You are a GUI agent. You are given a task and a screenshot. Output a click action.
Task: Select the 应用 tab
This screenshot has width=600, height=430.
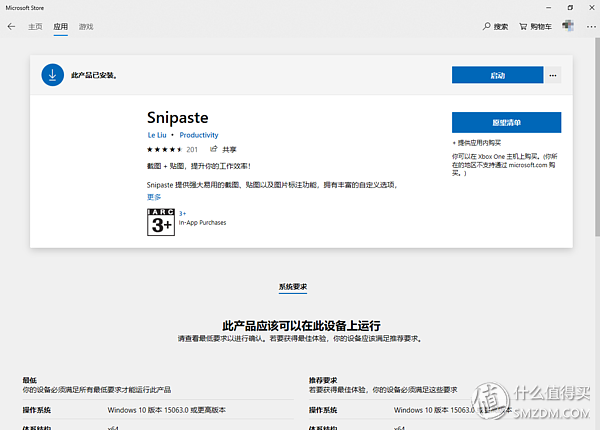coord(60,27)
